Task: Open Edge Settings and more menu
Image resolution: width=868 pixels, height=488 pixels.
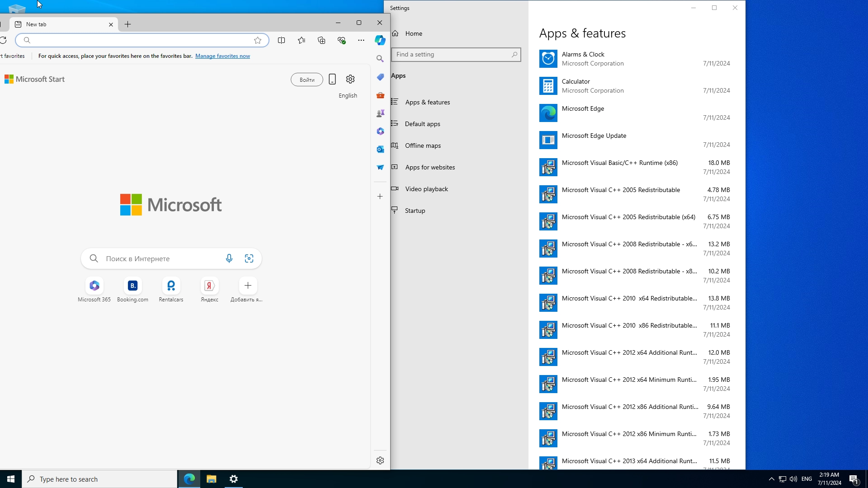Action: point(361,40)
